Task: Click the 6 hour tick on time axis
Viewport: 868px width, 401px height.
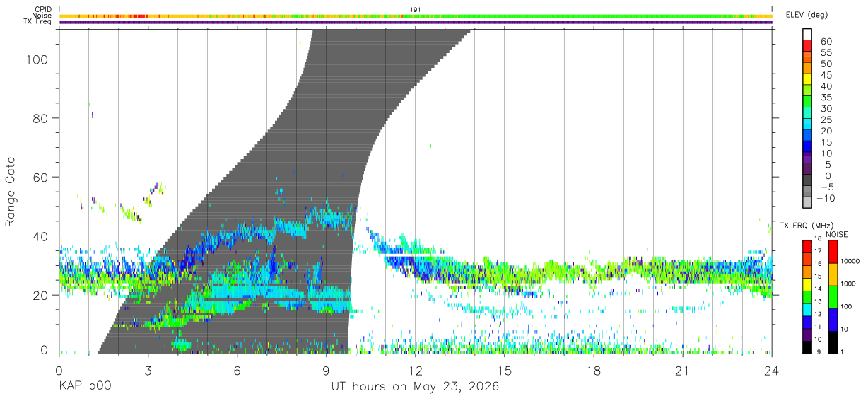Action: point(237,371)
